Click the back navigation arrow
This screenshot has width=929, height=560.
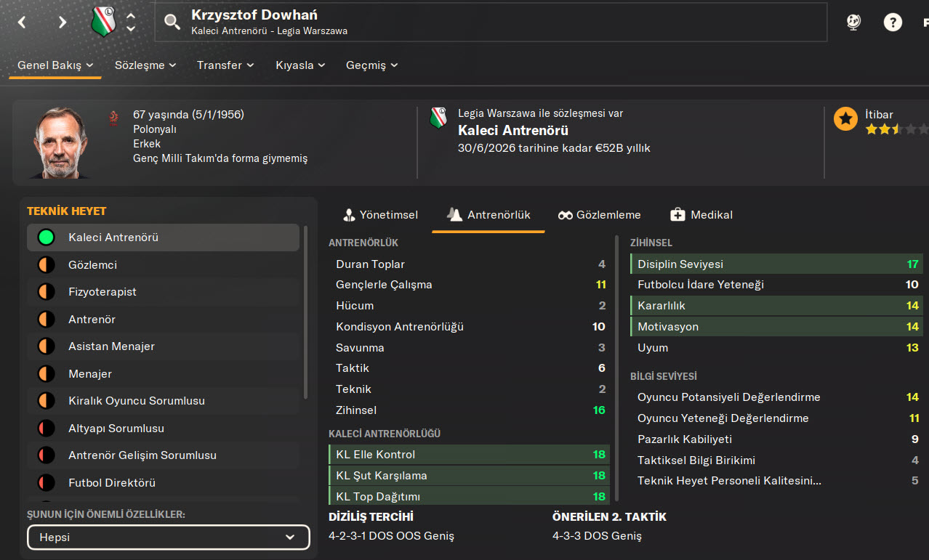pos(23,22)
